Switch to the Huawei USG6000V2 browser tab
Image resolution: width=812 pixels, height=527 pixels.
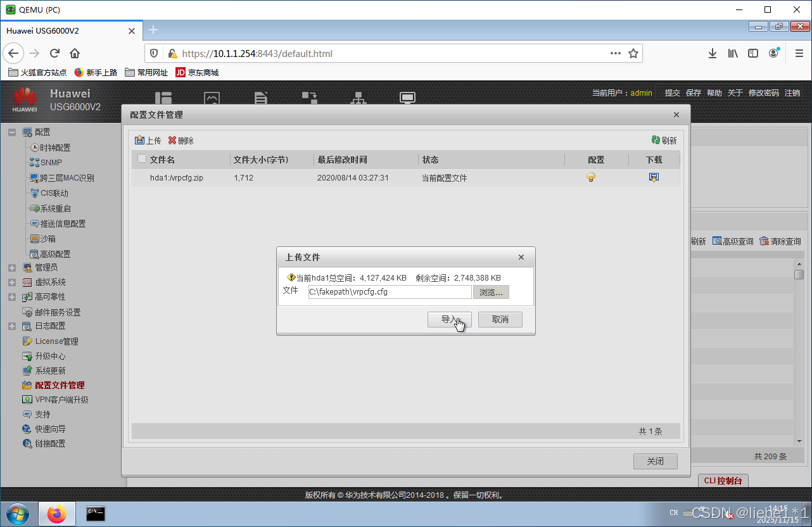click(71, 30)
